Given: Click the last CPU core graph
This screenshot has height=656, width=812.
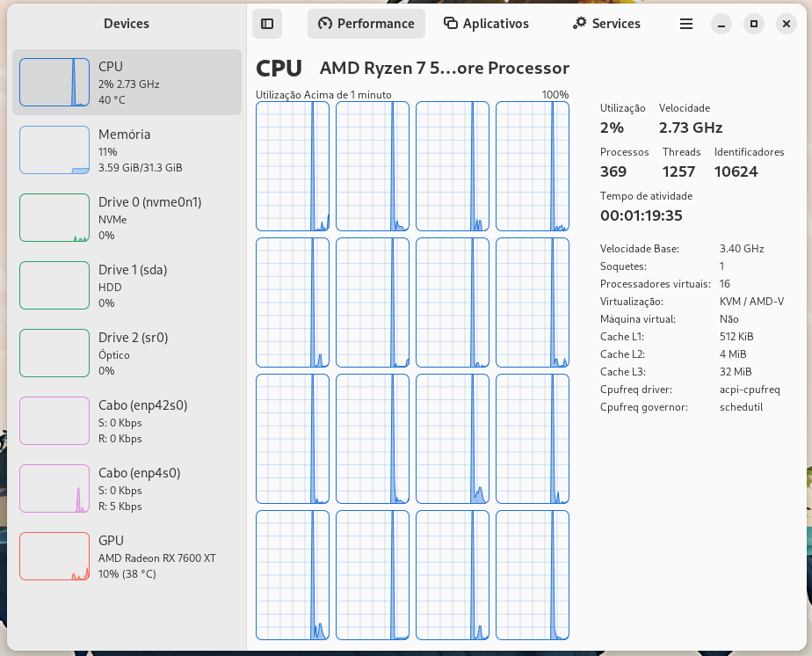Looking at the screenshot, I should point(533,575).
